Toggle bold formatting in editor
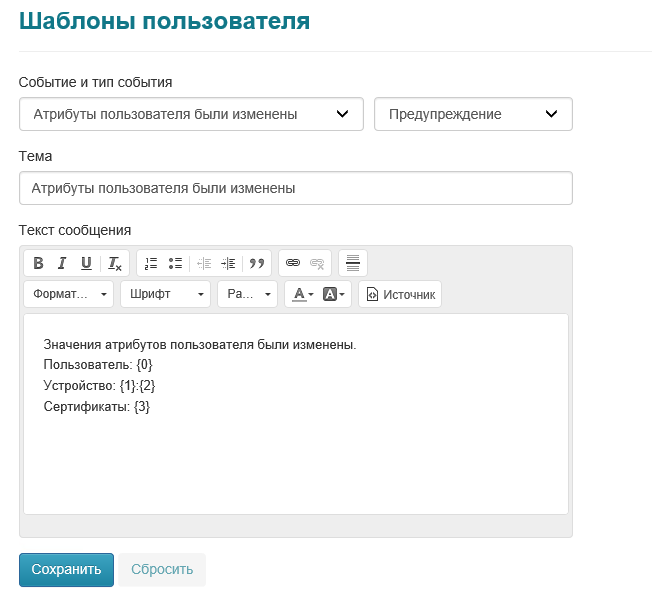The image size is (652, 605). 38,263
